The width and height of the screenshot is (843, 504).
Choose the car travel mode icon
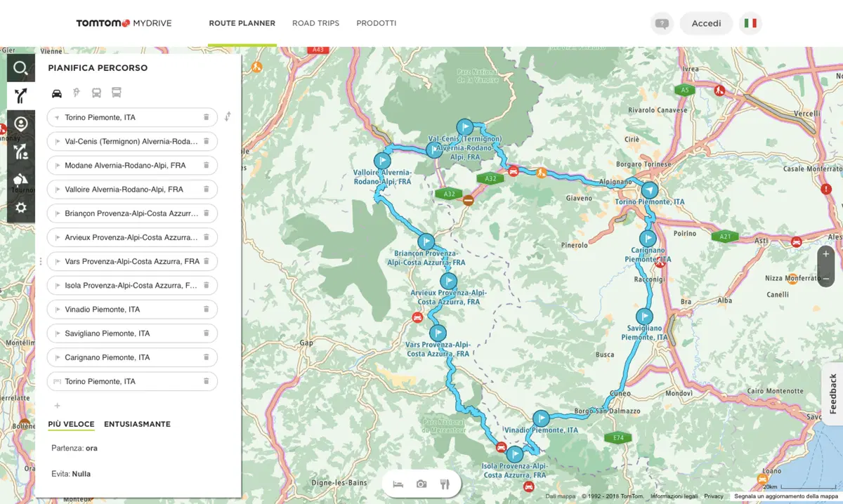57,93
